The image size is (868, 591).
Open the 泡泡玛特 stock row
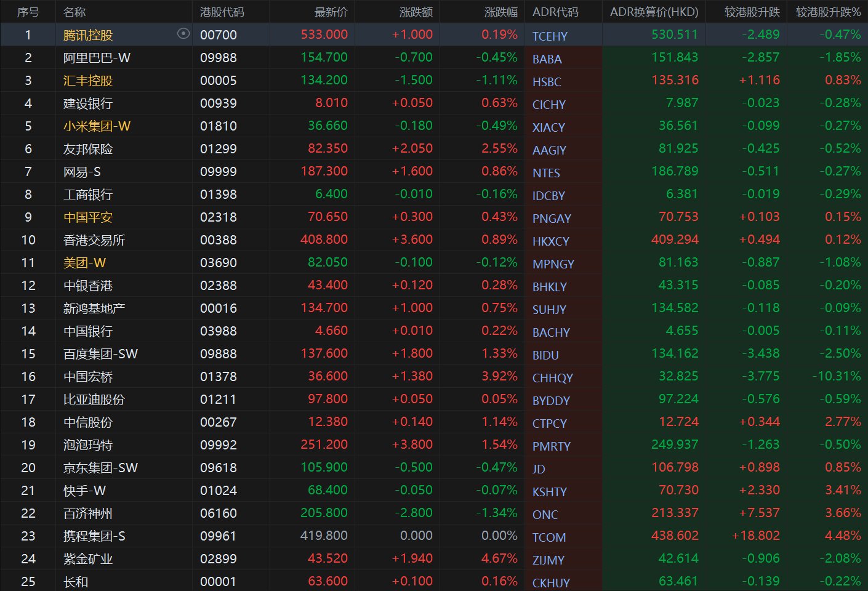click(87, 445)
